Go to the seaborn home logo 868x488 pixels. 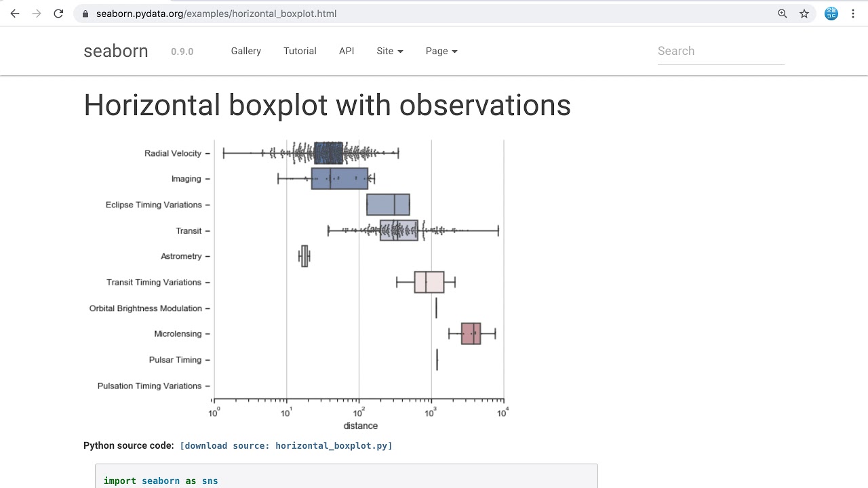[x=116, y=52]
